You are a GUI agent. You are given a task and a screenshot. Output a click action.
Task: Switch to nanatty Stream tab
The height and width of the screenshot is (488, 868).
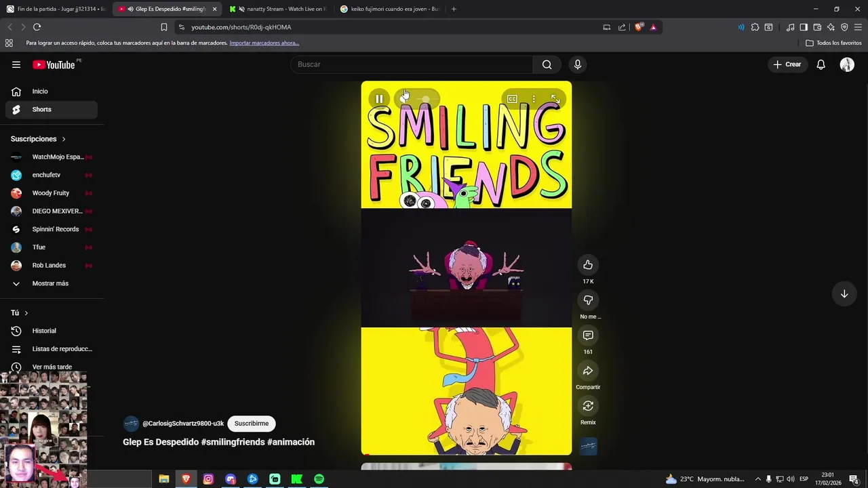click(x=278, y=9)
